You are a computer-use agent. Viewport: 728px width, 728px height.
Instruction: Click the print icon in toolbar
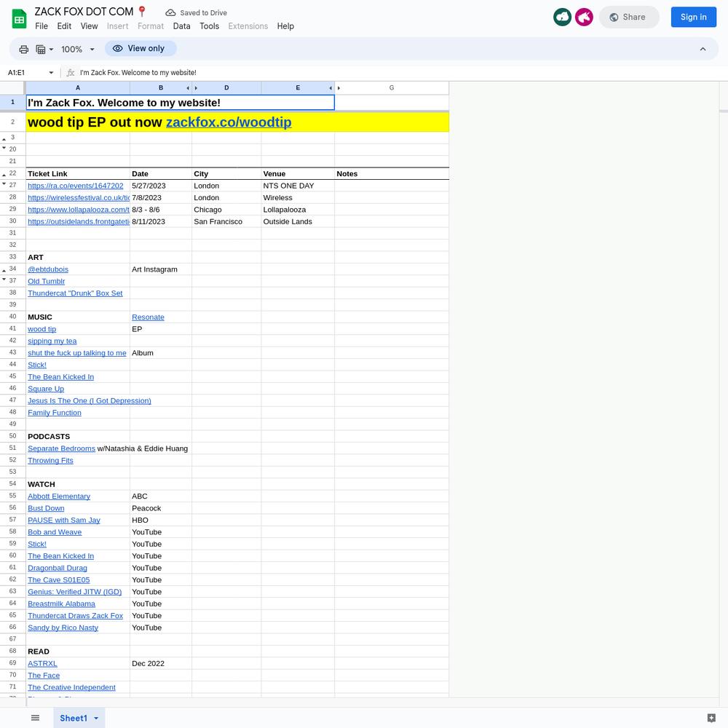(x=24, y=50)
